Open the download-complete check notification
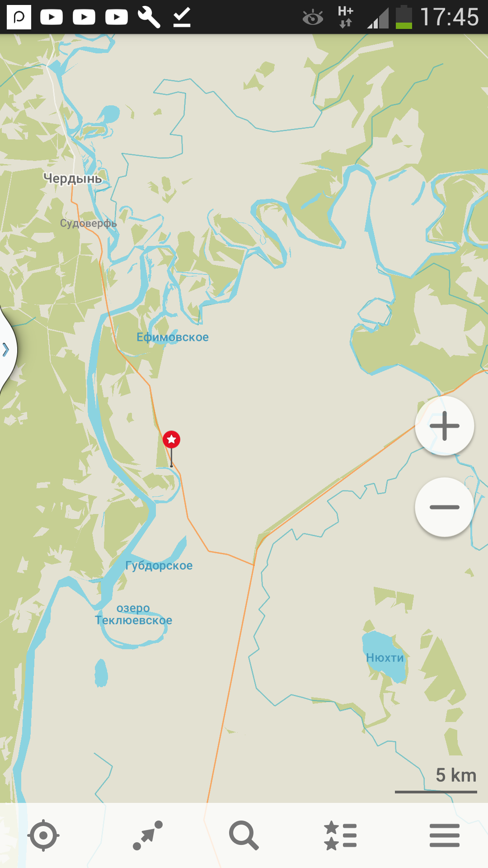Screen dimensions: 488x868 (182, 17)
